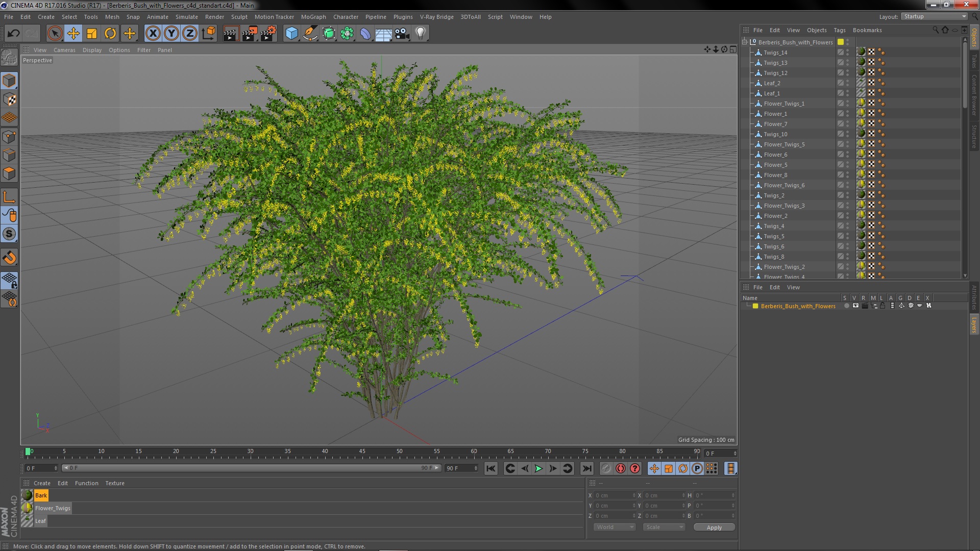980x551 pixels.
Task: Switch to Texture mode icon
Action: tap(9, 99)
